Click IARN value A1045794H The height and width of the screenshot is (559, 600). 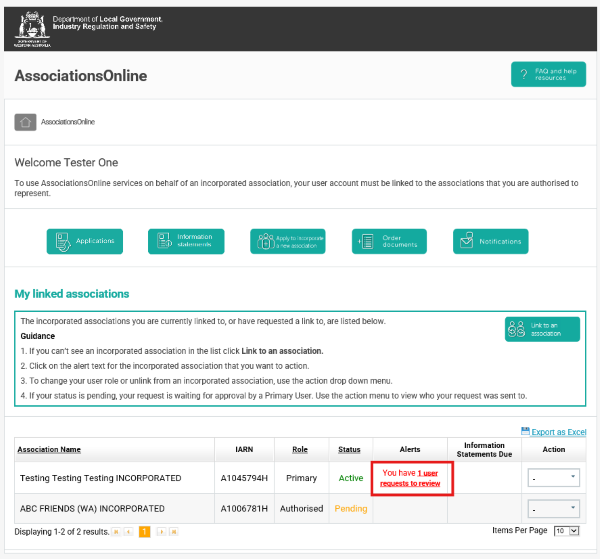244,478
